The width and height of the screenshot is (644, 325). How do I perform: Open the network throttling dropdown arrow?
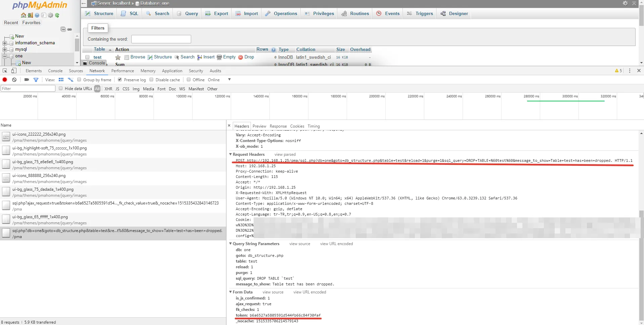pos(229,80)
